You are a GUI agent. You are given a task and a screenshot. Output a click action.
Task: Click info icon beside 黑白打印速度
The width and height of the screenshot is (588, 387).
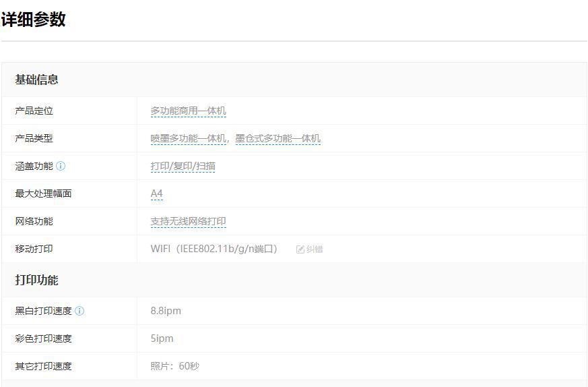pyautogui.click(x=79, y=311)
